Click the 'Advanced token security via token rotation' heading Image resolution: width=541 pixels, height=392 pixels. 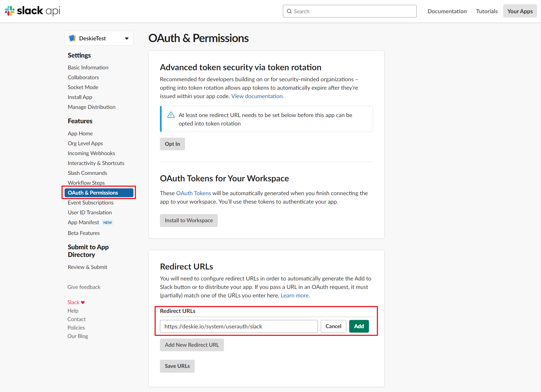click(241, 67)
